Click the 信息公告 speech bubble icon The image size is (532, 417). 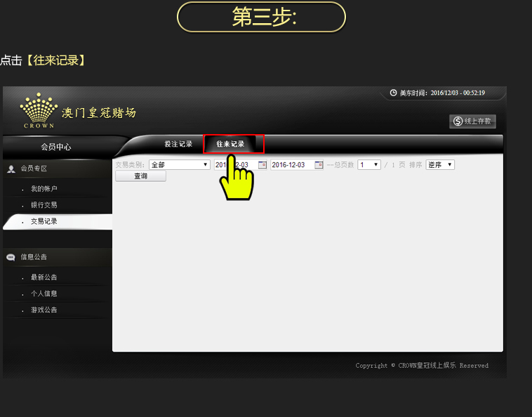pyautogui.click(x=11, y=258)
